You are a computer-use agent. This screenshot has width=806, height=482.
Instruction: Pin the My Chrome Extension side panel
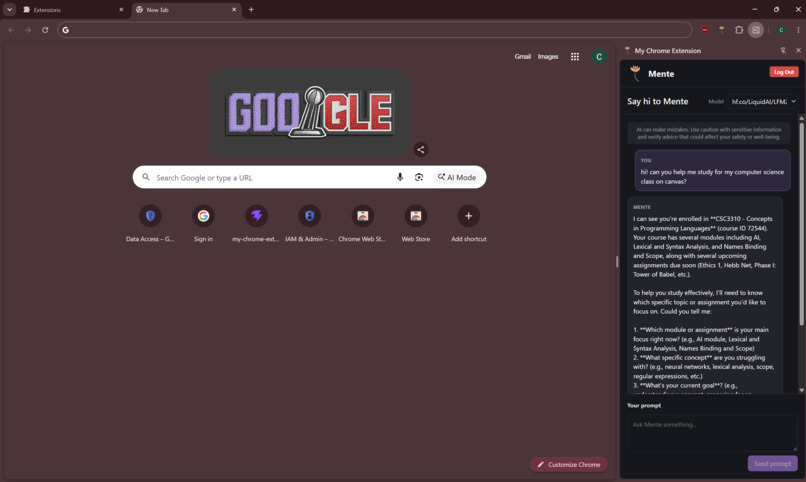pyautogui.click(x=782, y=50)
